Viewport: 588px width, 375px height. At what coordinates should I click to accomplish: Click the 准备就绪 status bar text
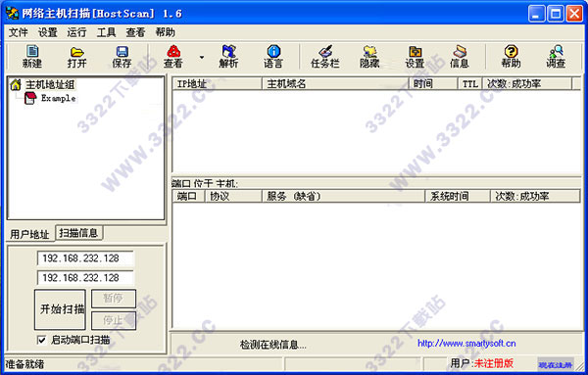[24, 364]
